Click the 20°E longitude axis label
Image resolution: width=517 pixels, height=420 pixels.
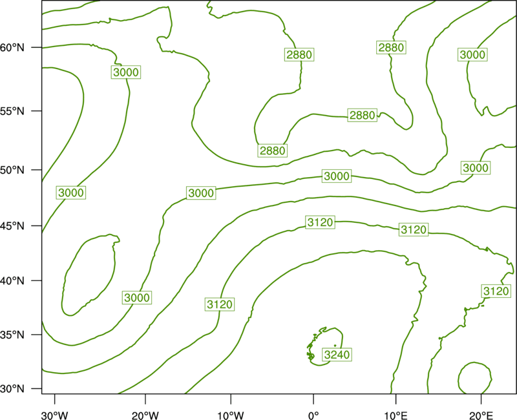(481, 415)
